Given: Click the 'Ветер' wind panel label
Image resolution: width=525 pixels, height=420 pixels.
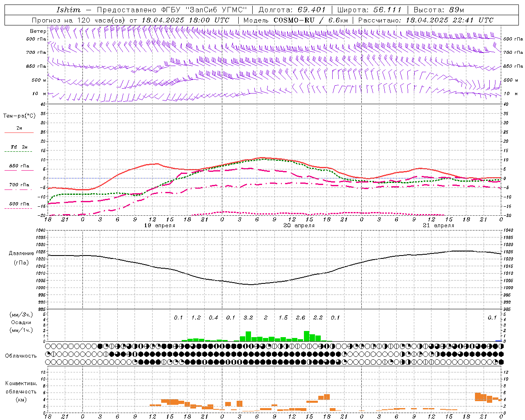Looking at the screenshot, I should point(38,31).
